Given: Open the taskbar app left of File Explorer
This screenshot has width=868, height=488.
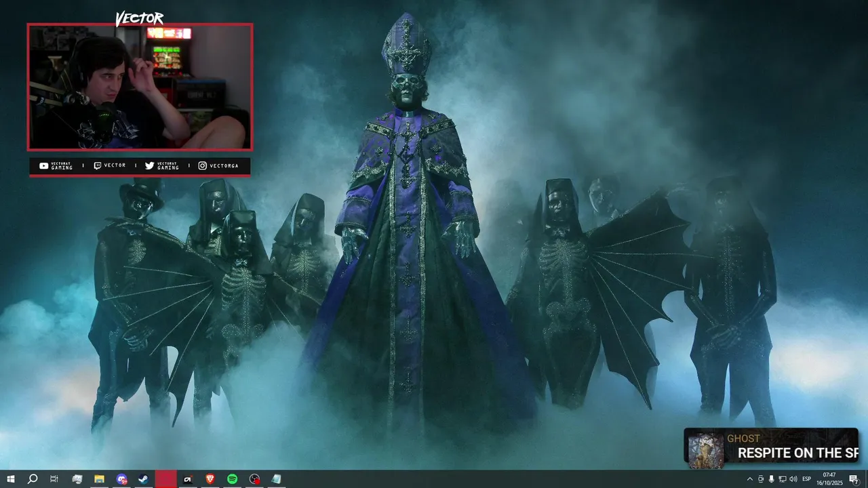Looking at the screenshot, I should point(77,479).
